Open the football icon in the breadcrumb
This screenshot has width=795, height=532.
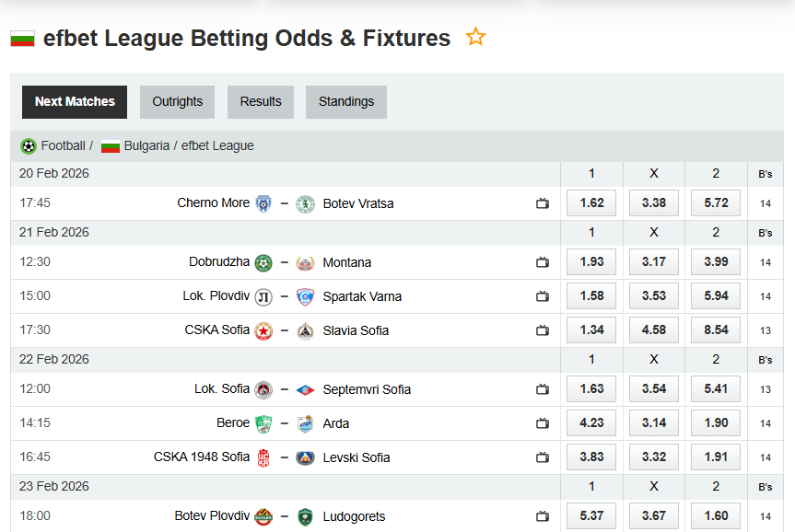pyautogui.click(x=26, y=145)
